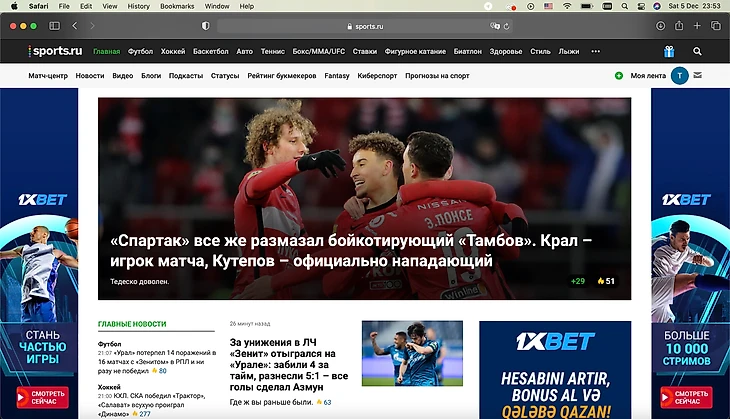730x419 pixels.
Task: Open the gift box icon
Action: tap(669, 51)
